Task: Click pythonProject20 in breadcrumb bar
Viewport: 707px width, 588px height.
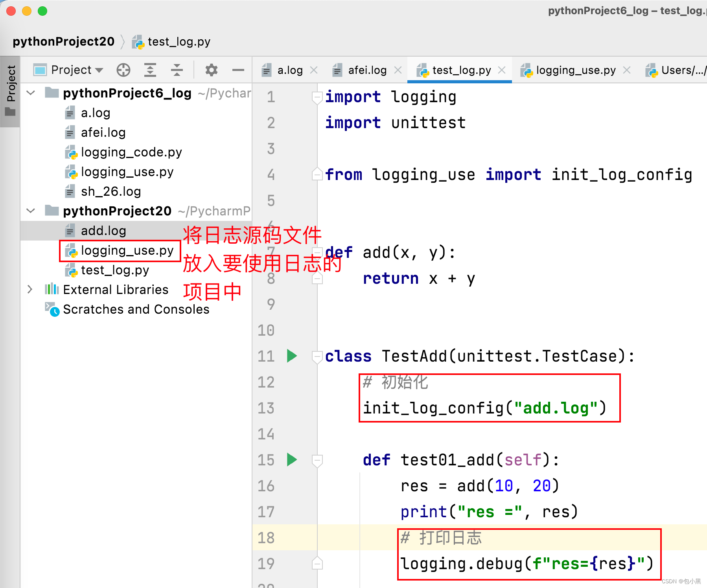Action: pyautogui.click(x=64, y=41)
